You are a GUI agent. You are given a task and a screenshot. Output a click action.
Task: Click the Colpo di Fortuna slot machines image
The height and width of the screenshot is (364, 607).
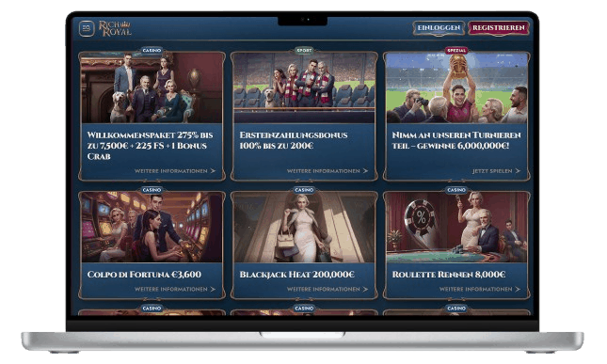152,228
